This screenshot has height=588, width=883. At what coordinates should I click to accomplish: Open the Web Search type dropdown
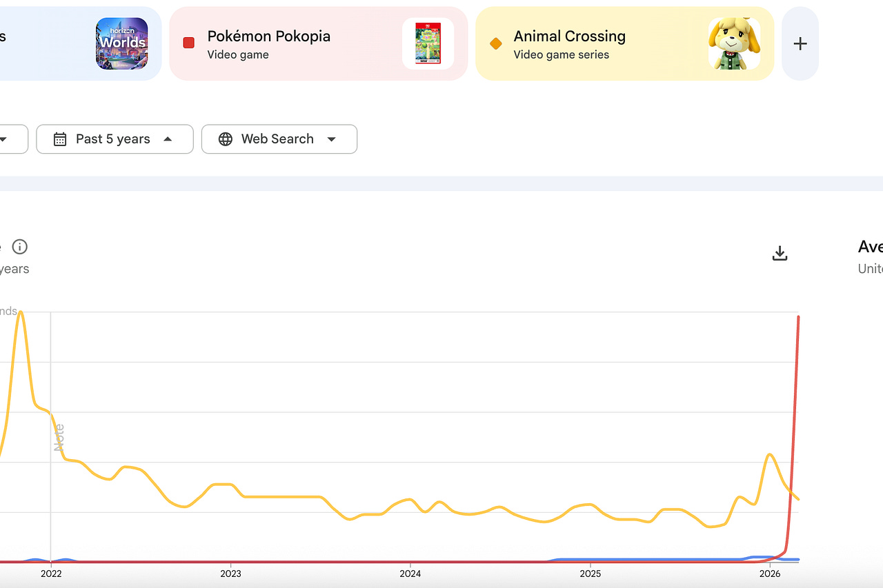click(279, 139)
